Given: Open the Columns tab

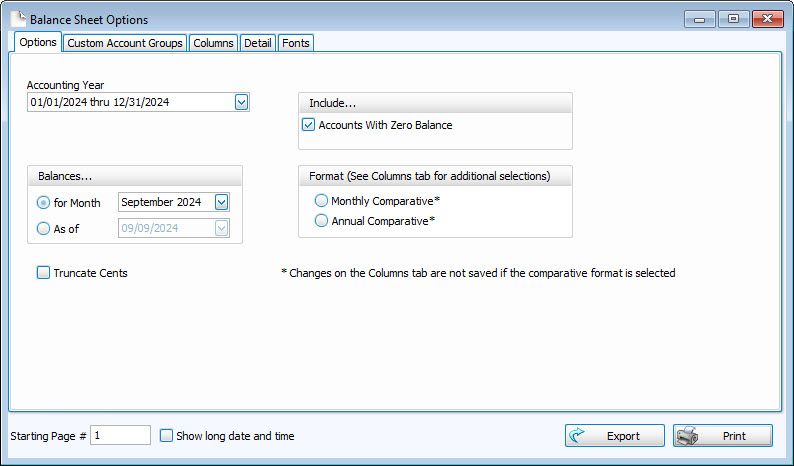Looking at the screenshot, I should click(x=213, y=43).
